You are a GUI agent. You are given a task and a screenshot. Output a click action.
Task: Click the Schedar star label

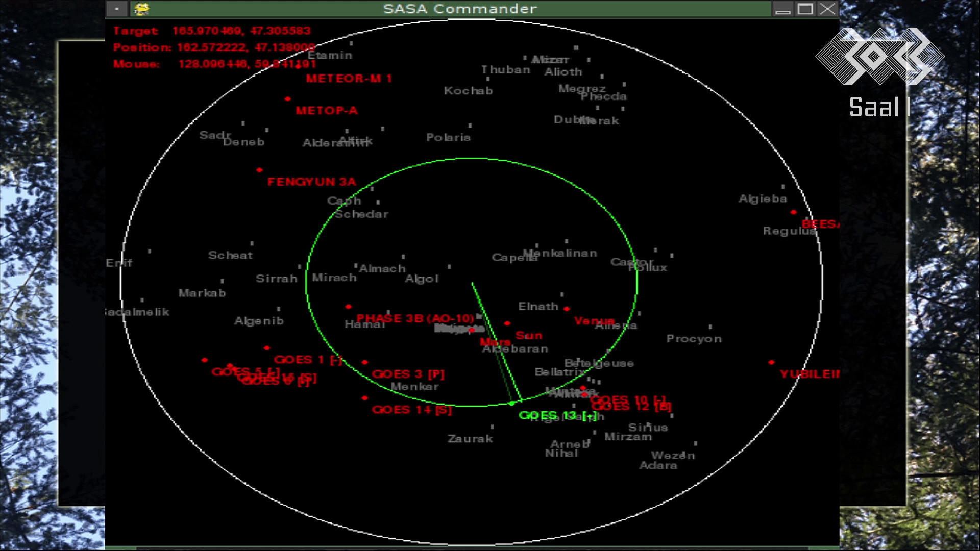(x=361, y=214)
